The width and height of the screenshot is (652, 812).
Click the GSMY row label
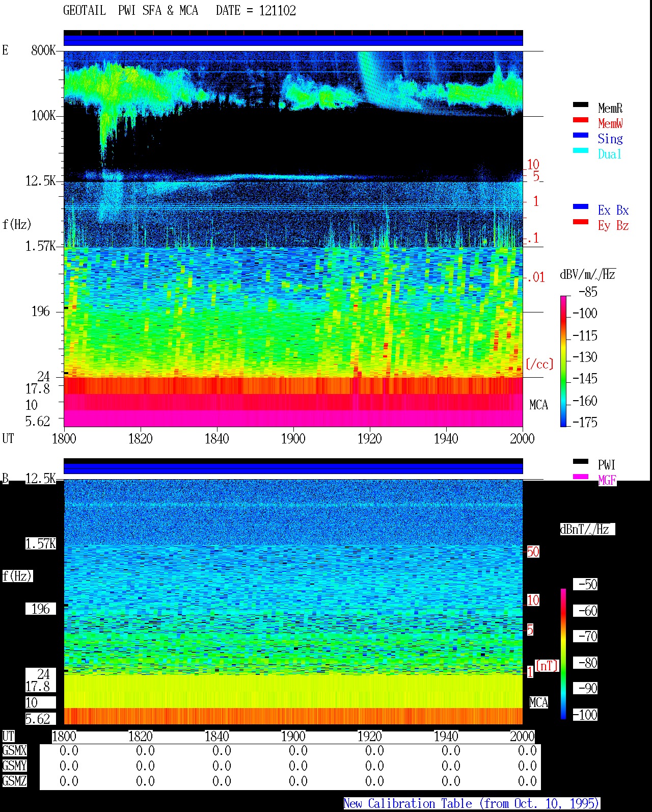pyautogui.click(x=14, y=766)
